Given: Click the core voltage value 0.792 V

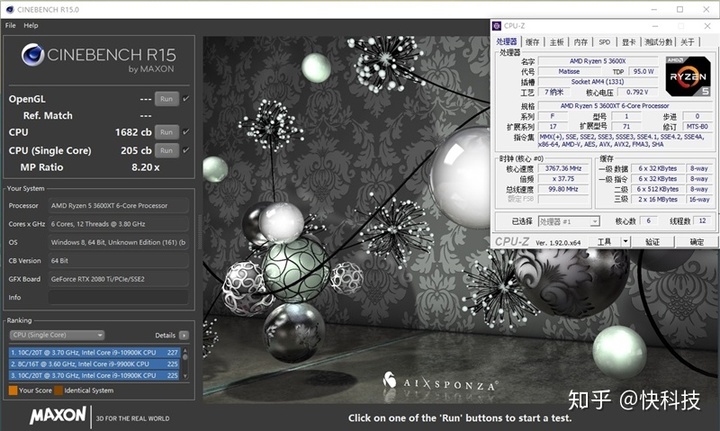Looking at the screenshot, I should point(637,92).
